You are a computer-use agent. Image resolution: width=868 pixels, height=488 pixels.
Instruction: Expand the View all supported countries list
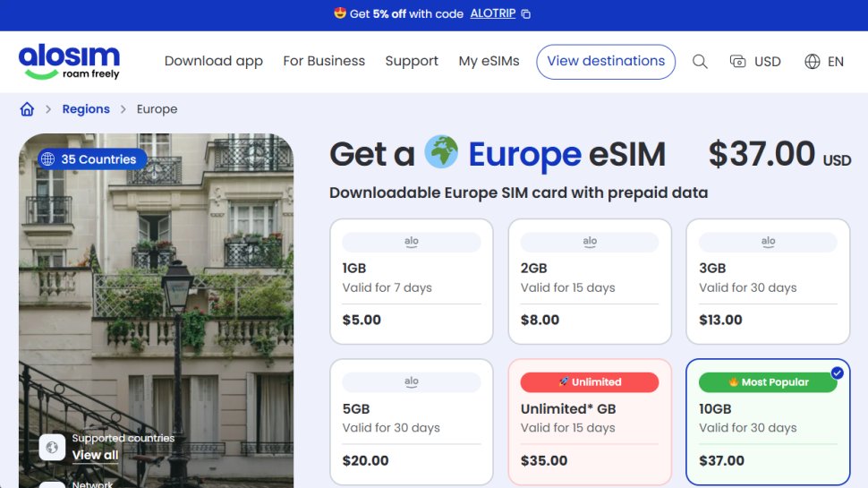coord(95,455)
